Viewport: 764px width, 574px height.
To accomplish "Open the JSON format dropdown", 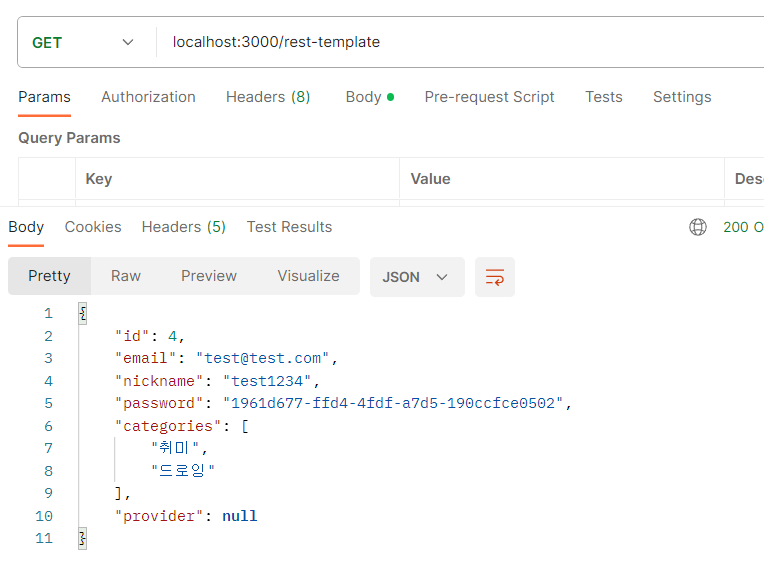I will pyautogui.click(x=417, y=277).
